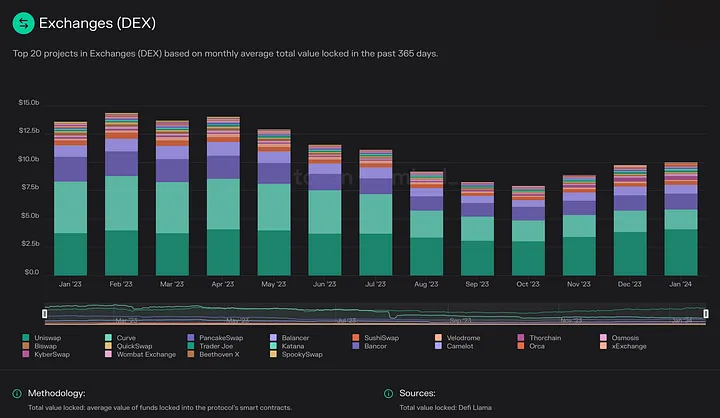This screenshot has height=418, width=720.
Task: Click the Mar '23 stacked bar
Action: point(172,198)
